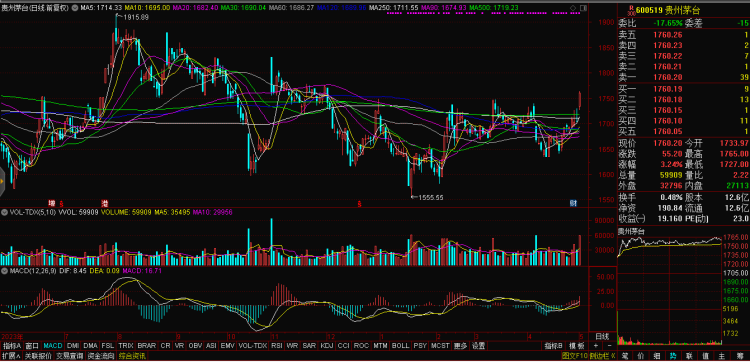This screenshot has width=750, height=362.
Task: Click the side arrow handle at left edge
Action: point(2,182)
